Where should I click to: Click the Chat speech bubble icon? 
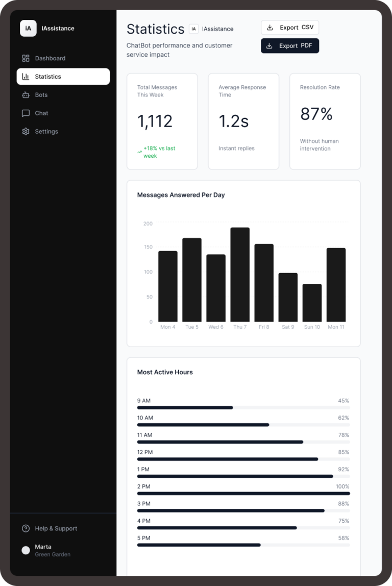[26, 113]
